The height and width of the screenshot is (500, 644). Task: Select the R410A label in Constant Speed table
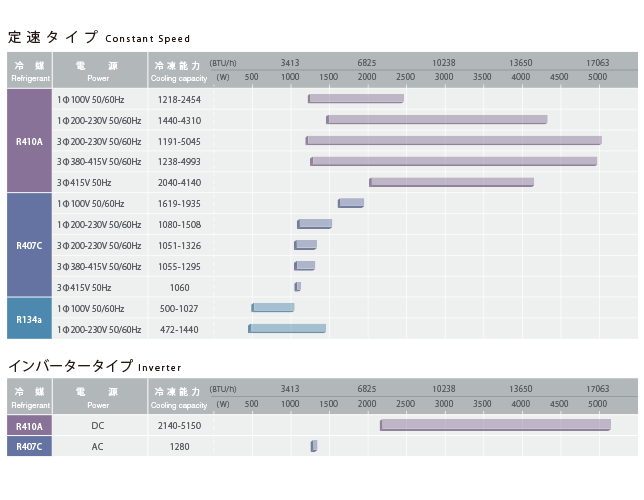tap(29, 141)
